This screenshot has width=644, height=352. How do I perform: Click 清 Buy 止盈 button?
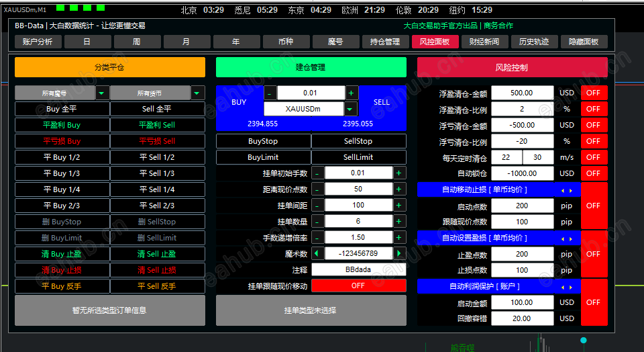coord(62,254)
